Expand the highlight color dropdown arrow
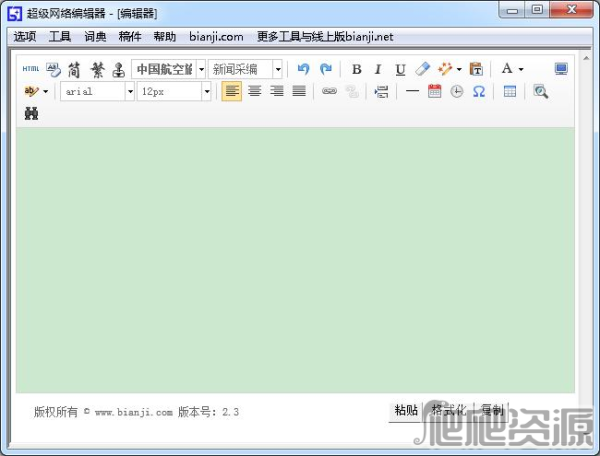Screen dimensions: 600x456 (x=46, y=91)
